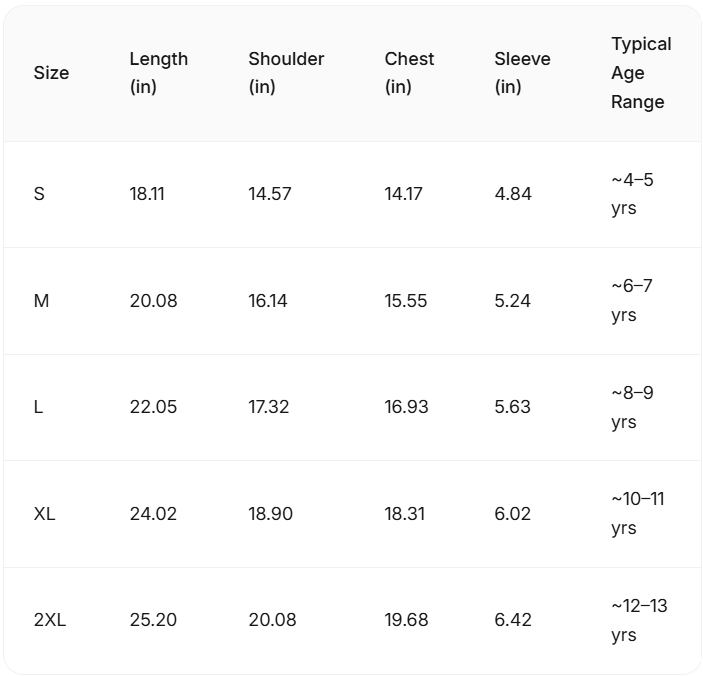Click the Typical Age Range header
The image size is (703, 676).
click(641, 73)
